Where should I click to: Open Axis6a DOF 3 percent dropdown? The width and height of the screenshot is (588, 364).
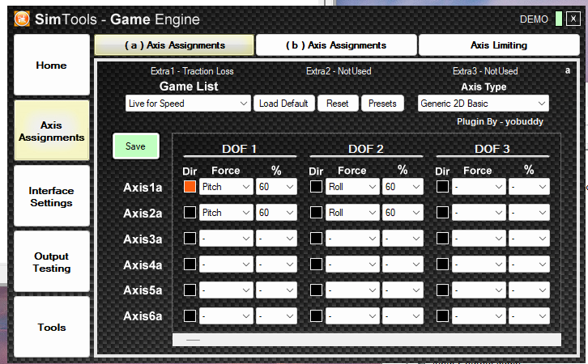point(529,315)
